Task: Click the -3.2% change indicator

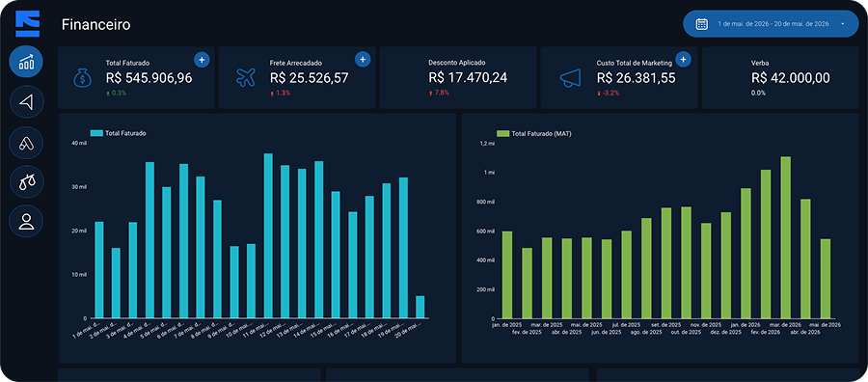Action: click(x=609, y=93)
